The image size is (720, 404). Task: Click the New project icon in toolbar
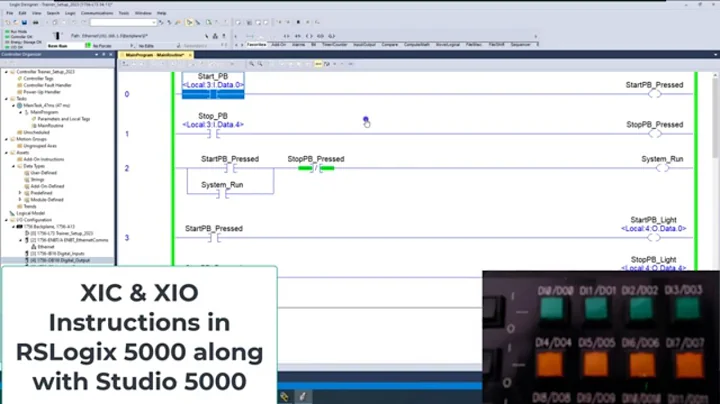(x=8, y=22)
